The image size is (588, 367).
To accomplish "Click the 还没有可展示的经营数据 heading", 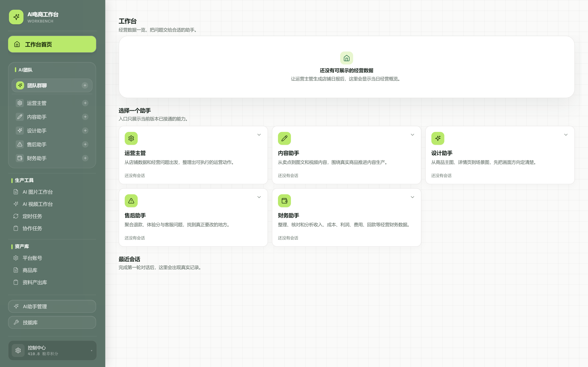I will tap(347, 70).
